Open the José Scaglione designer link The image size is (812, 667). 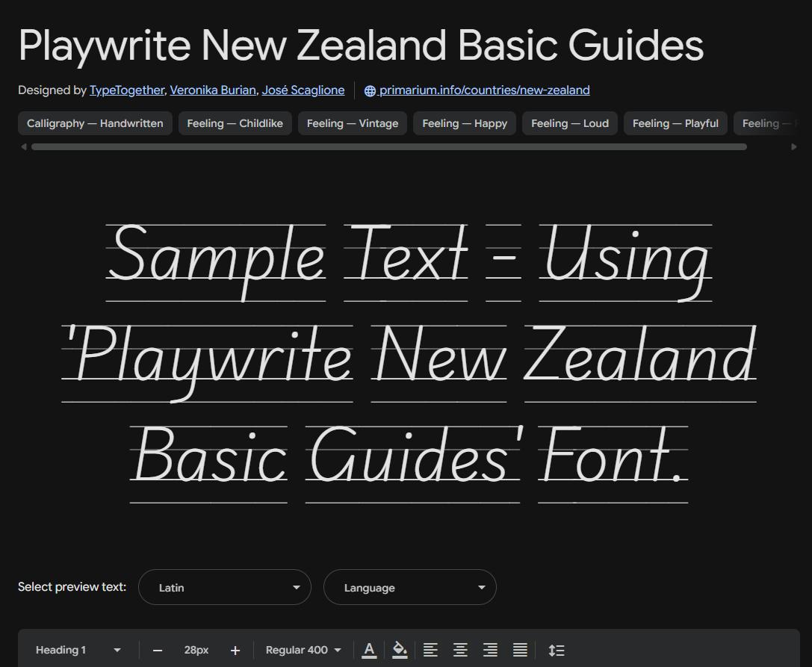point(303,90)
